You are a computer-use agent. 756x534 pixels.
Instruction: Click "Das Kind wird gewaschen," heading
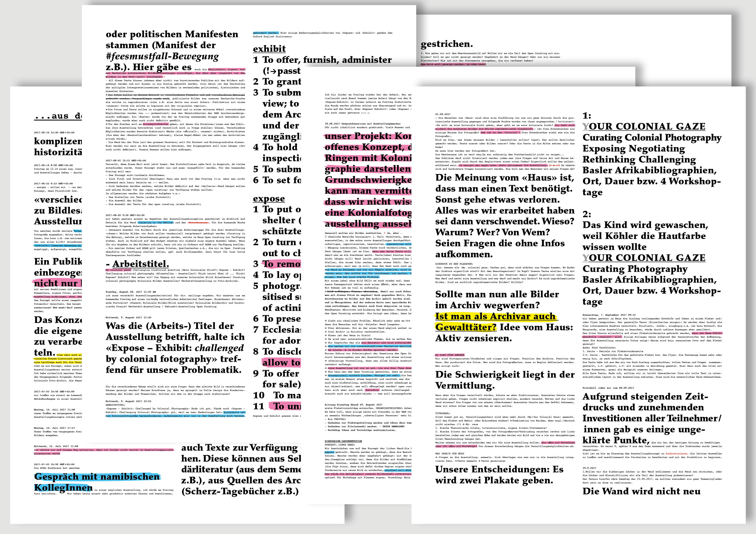click(x=645, y=225)
